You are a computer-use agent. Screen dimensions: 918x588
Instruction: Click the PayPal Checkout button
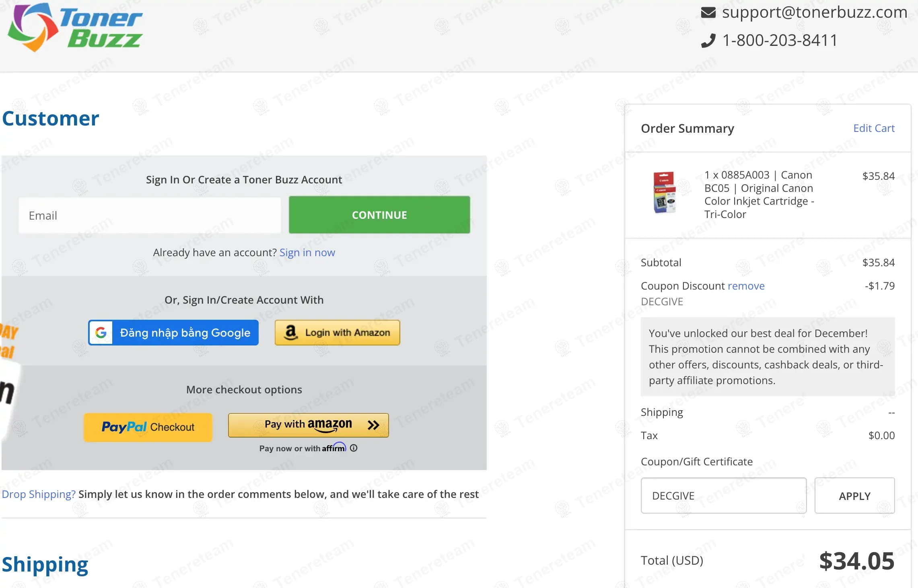[148, 427]
